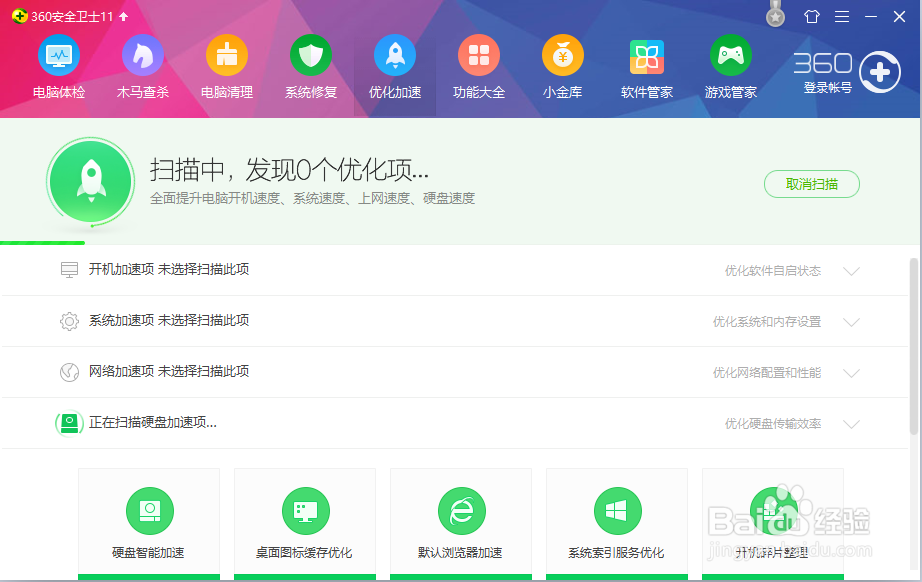The image size is (922, 582).
Task: Click the 桌面图标缓存优化 label
Action: click(304, 553)
